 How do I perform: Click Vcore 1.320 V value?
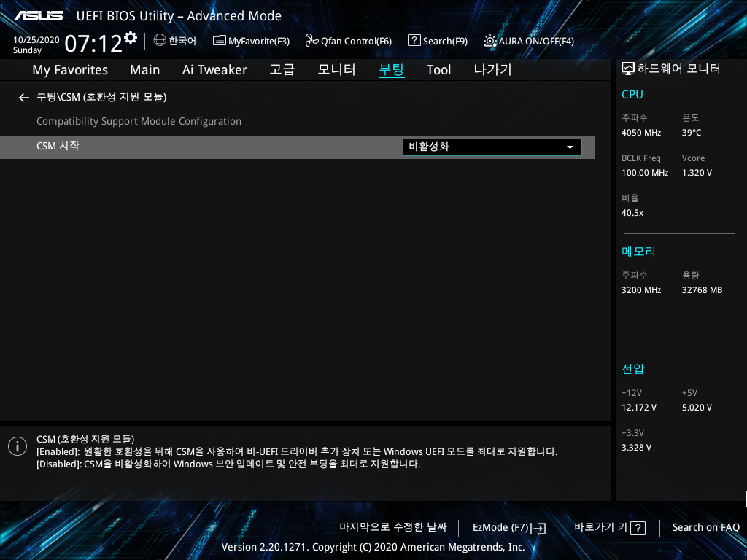tap(697, 173)
